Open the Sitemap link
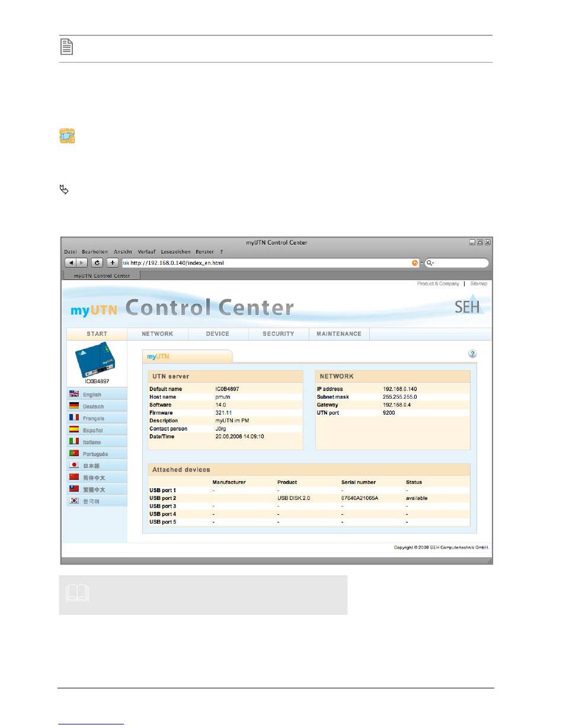This screenshot has height=728, width=563. [x=478, y=284]
